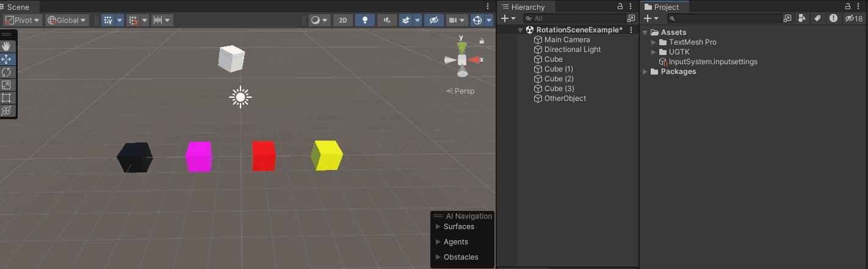
Task: Click the center cube of the orientation gizmo
Action: tap(463, 60)
